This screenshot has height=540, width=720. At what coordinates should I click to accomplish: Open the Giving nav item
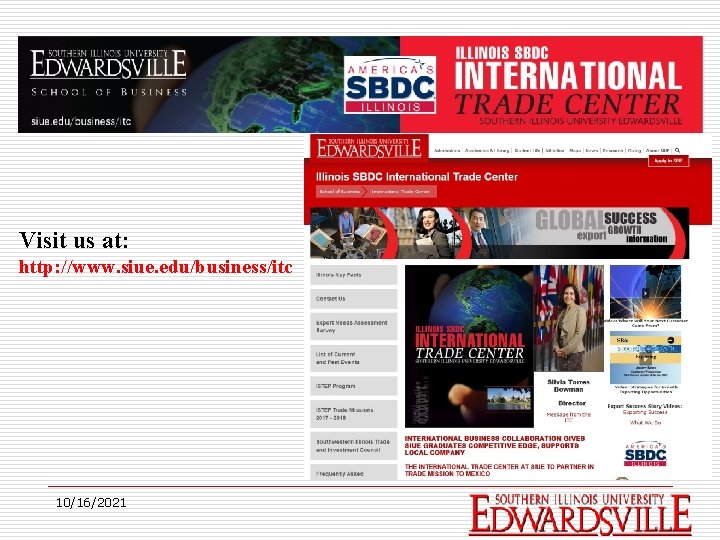click(634, 151)
